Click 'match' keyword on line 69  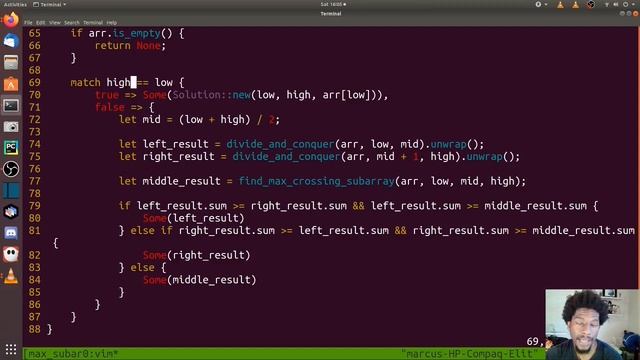click(85, 82)
